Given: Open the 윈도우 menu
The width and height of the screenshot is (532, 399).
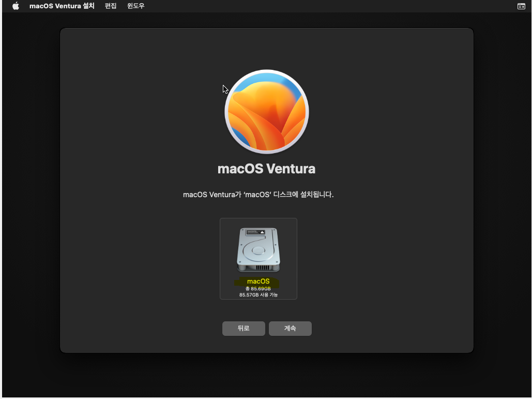Looking at the screenshot, I should coord(135,6).
